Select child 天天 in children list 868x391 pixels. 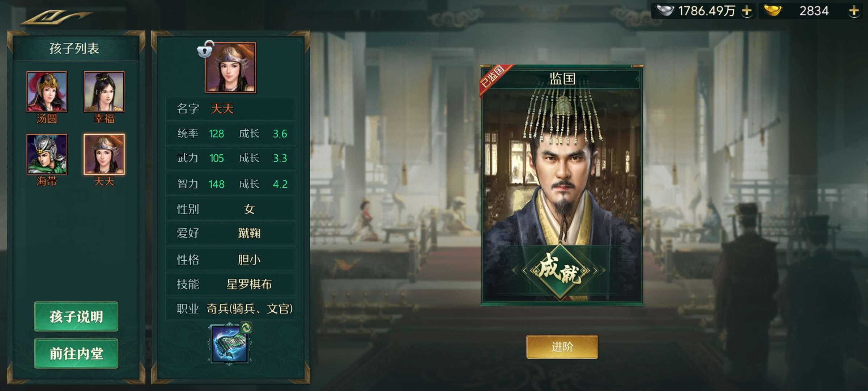tap(104, 154)
